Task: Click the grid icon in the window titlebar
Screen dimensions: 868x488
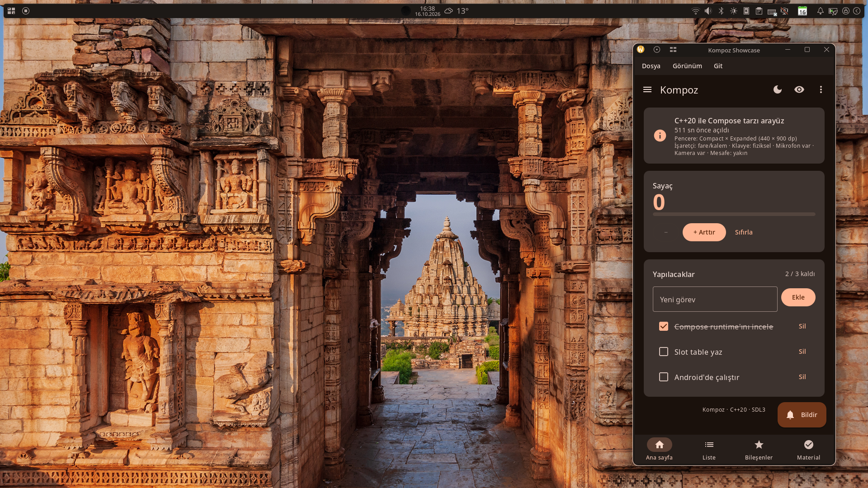Action: [673, 50]
